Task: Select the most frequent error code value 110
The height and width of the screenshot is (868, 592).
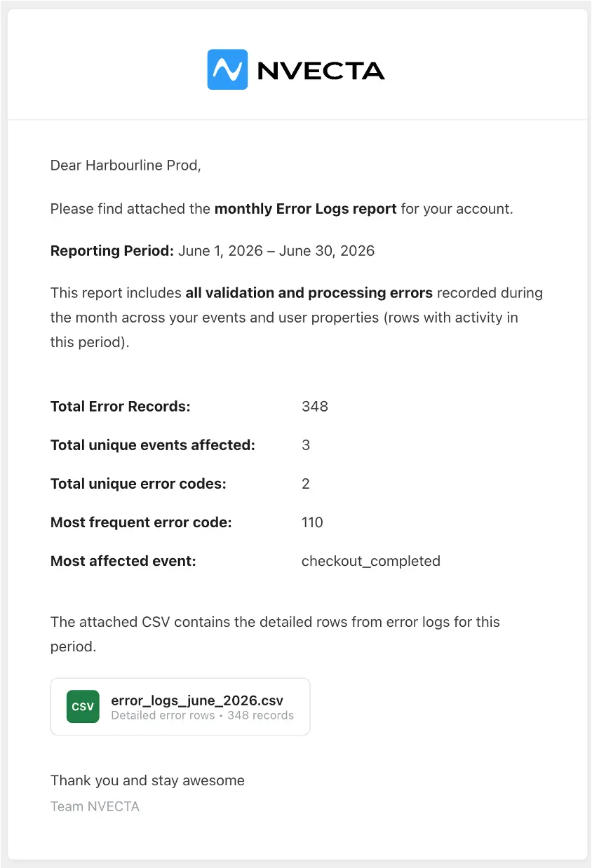Action: pyautogui.click(x=312, y=522)
